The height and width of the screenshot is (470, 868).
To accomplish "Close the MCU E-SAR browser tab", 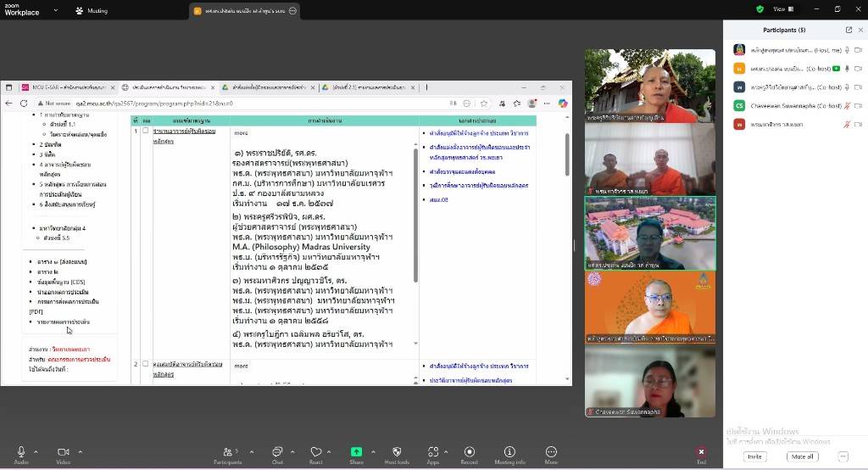I will [x=113, y=87].
